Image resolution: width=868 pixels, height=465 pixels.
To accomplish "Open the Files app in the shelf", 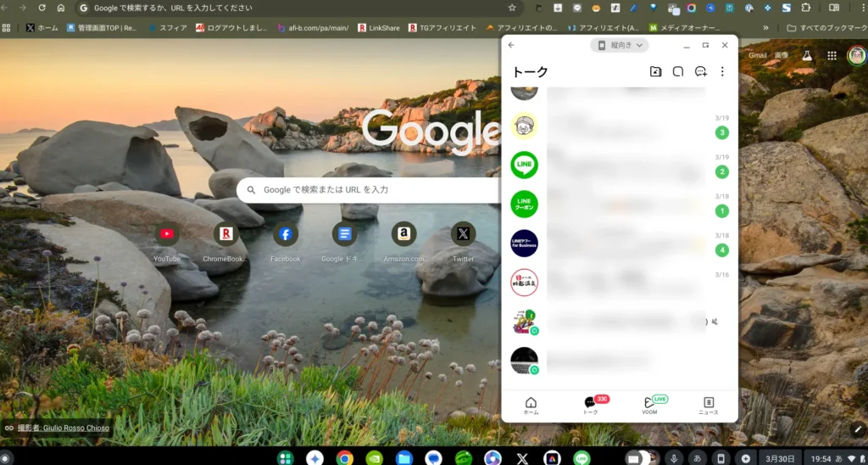I will click(x=404, y=457).
